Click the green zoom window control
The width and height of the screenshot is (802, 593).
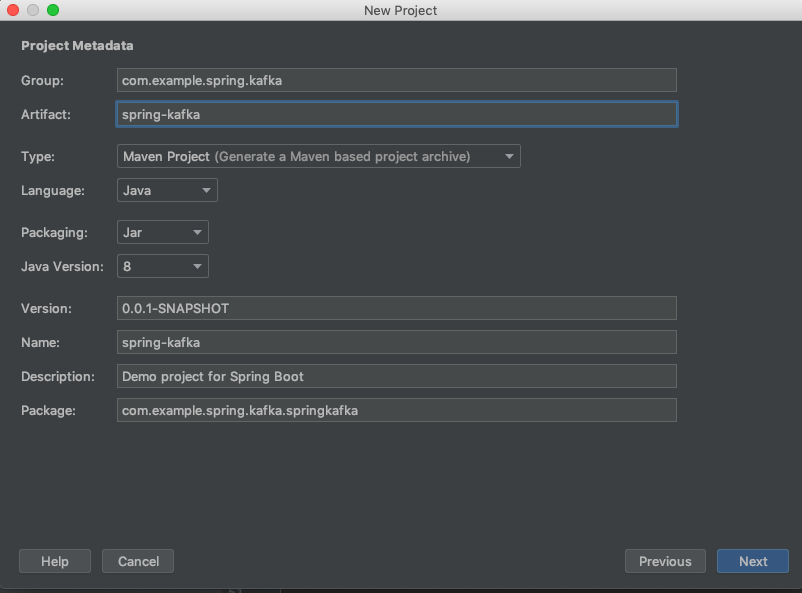click(x=52, y=10)
